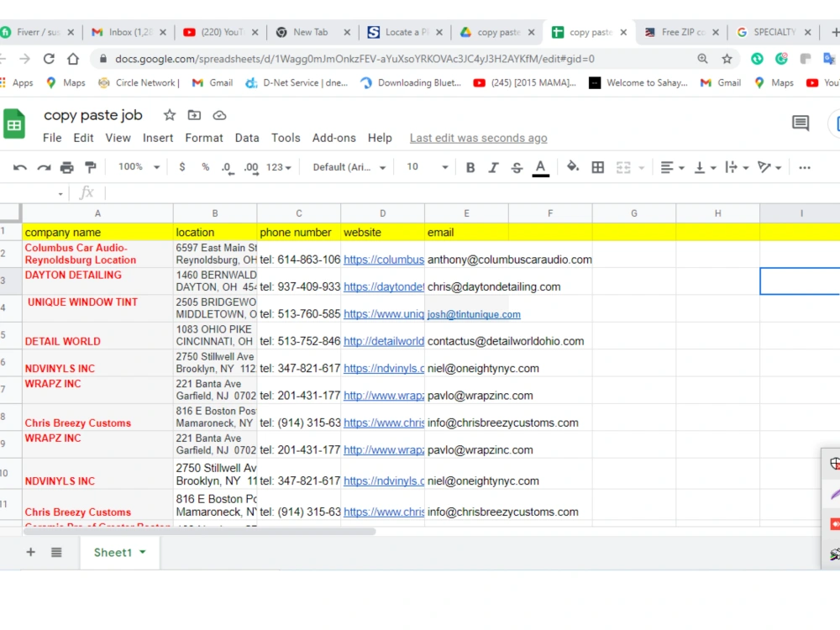This screenshot has height=630, width=840.
Task: Click the Undo icon in toolbar
Action: [20, 168]
